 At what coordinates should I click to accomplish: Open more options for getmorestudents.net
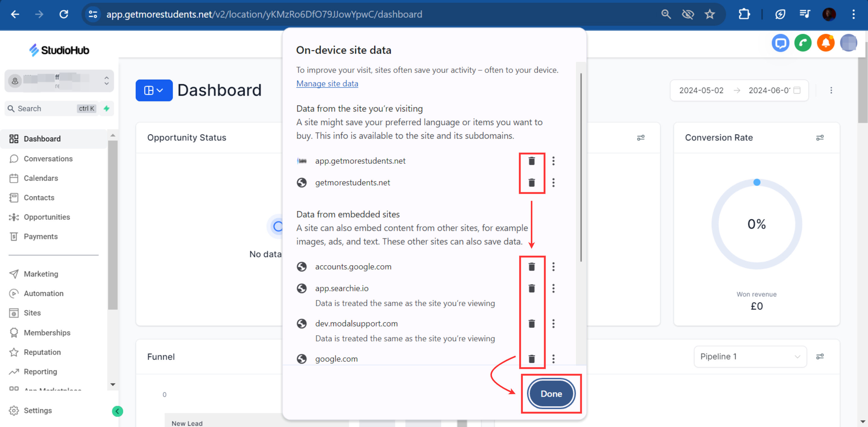[x=553, y=183]
